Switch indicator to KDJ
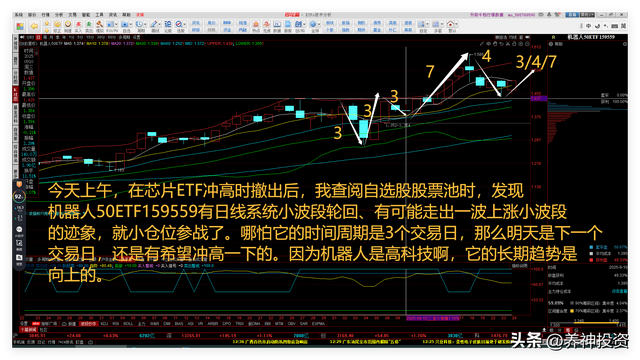Viewport: 640px width, 360px height. (104, 324)
